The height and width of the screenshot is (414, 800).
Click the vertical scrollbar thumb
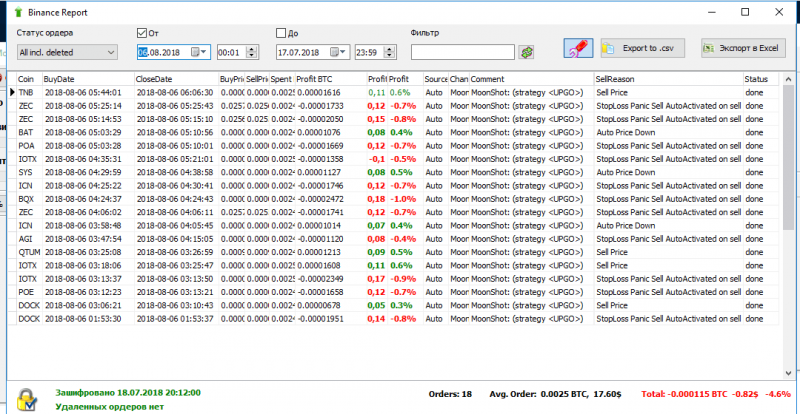click(788, 157)
